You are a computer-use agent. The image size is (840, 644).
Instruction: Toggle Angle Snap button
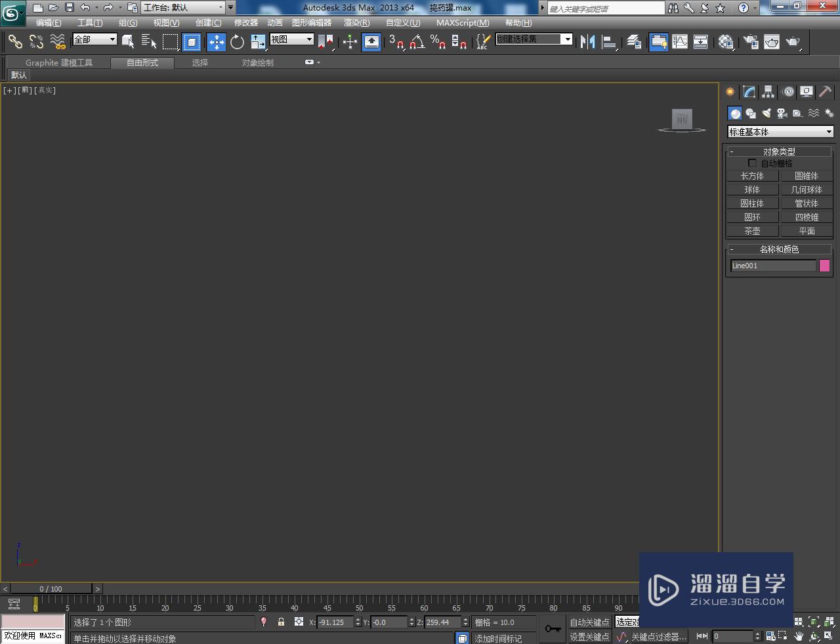pyautogui.click(x=417, y=42)
